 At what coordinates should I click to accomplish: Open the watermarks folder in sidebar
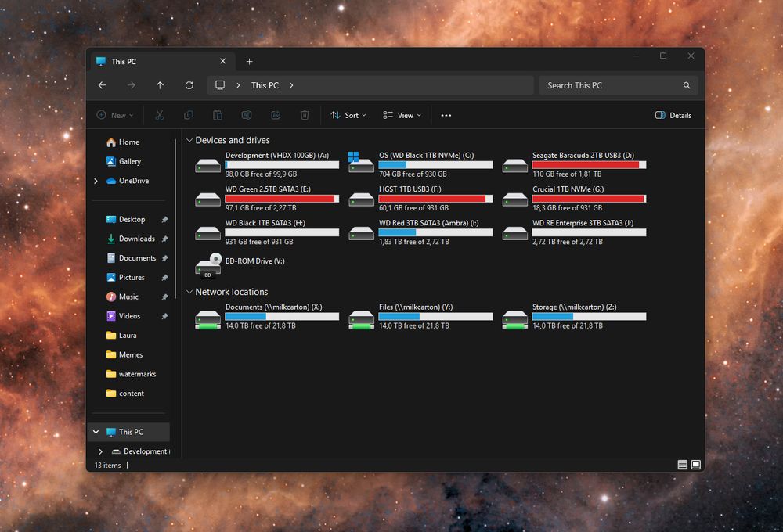[x=131, y=374]
